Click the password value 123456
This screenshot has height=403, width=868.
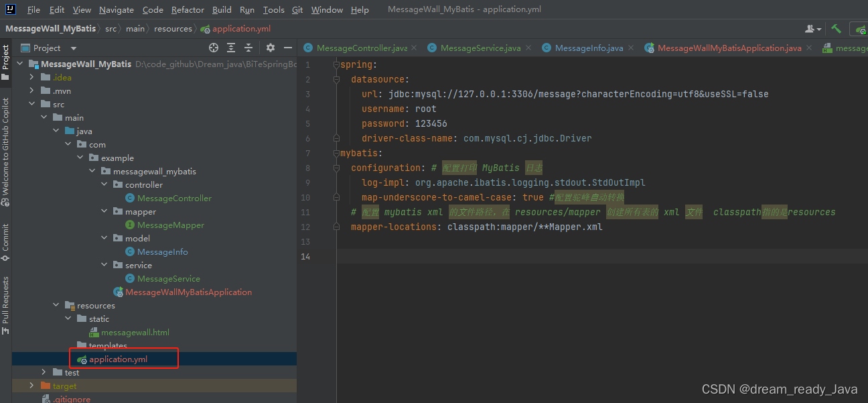[431, 123]
